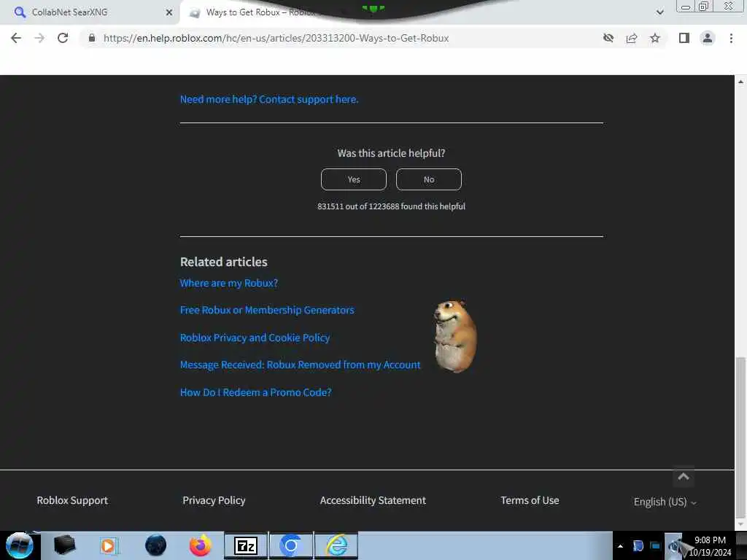Open the browser profile menu
Screen dimensions: 747x560
(x=708, y=38)
